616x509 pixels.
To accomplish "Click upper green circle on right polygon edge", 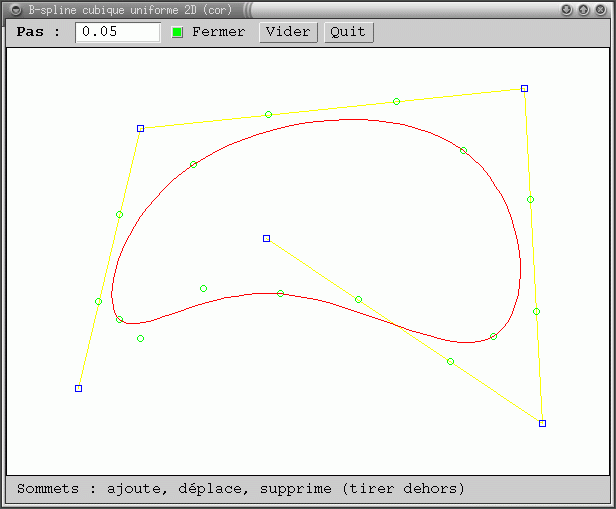I will 530,199.
